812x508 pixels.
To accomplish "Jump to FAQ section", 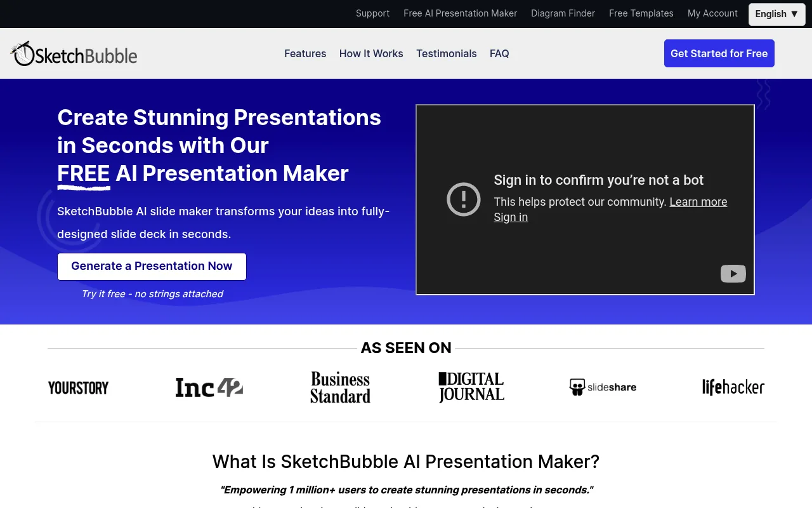I will tap(499, 53).
